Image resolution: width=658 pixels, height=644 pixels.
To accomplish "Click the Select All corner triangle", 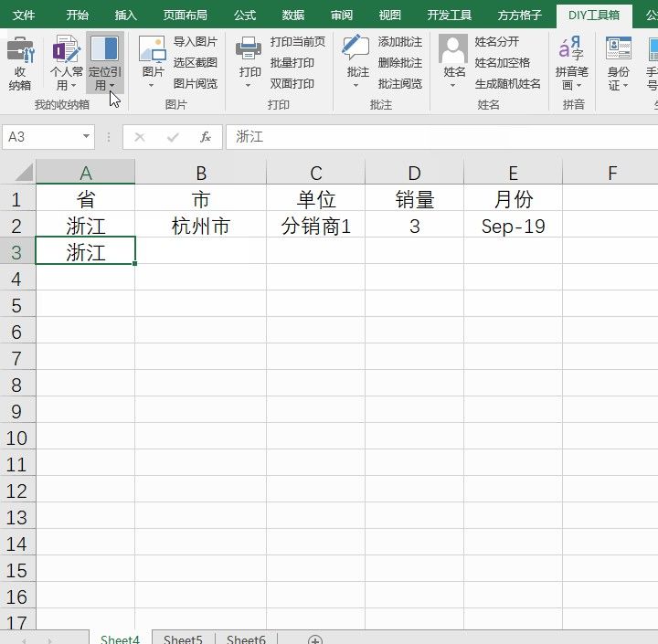I will tap(24, 173).
